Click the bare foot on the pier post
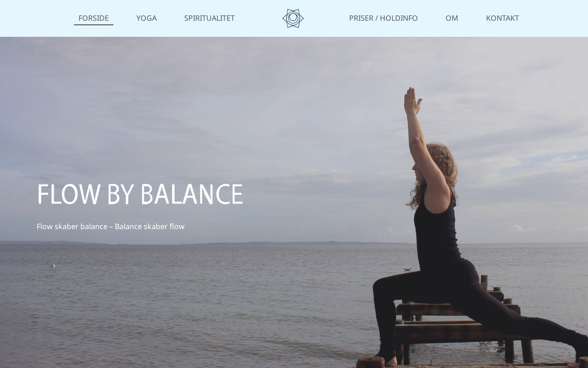Image resolution: width=588 pixels, height=368 pixels. point(390,362)
